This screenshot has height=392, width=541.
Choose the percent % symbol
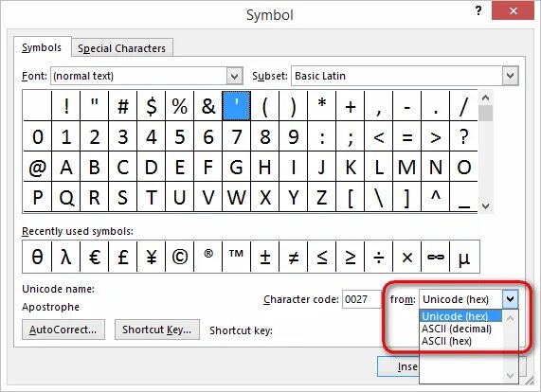point(180,106)
